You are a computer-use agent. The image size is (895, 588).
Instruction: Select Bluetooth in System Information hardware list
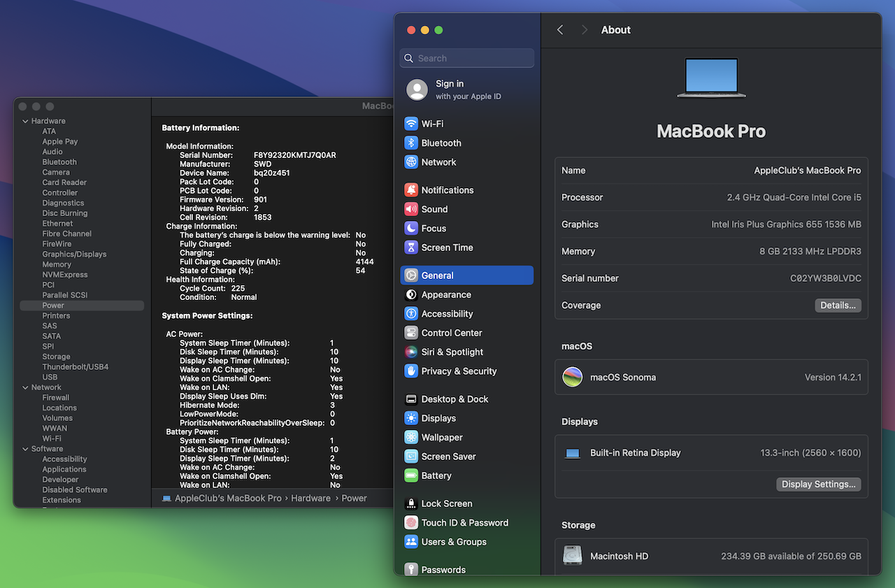[59, 162]
